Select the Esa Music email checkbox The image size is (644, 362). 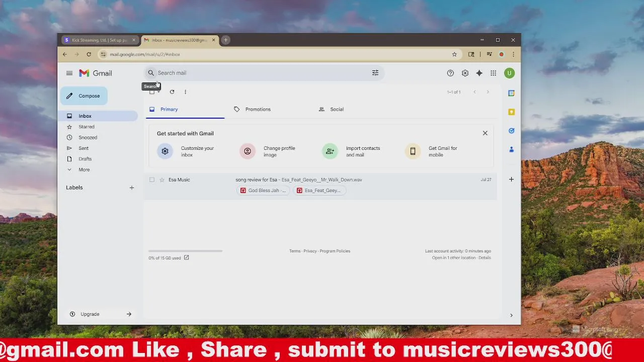click(152, 180)
